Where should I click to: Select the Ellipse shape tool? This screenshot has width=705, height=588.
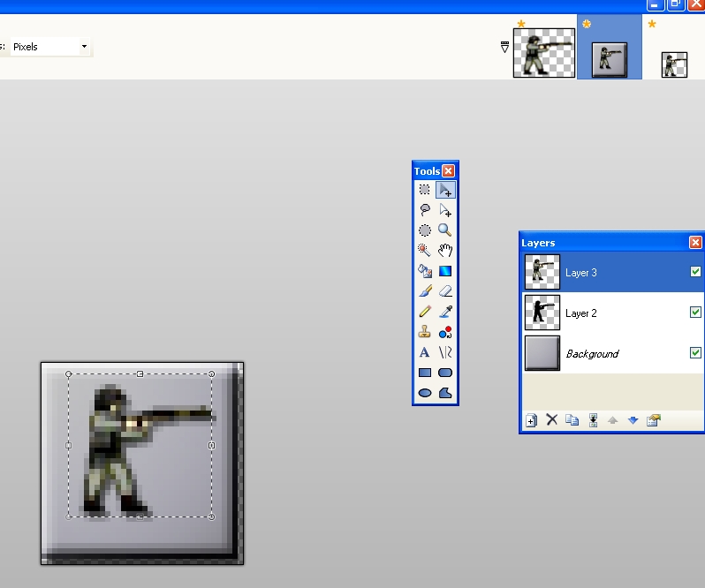pyautogui.click(x=424, y=393)
